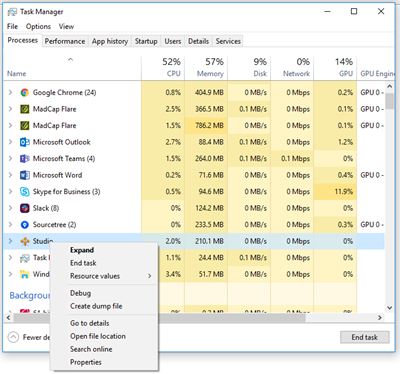This screenshot has height=374, width=400.
Task: Click the Skype for Business icon
Action: pyautogui.click(x=25, y=192)
